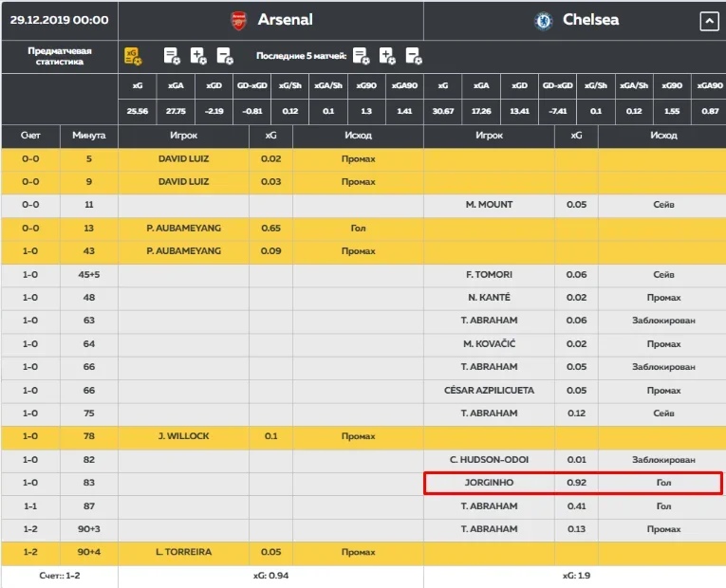Click the Chelsea club crest
This screenshot has width=726, height=588.
point(544,20)
